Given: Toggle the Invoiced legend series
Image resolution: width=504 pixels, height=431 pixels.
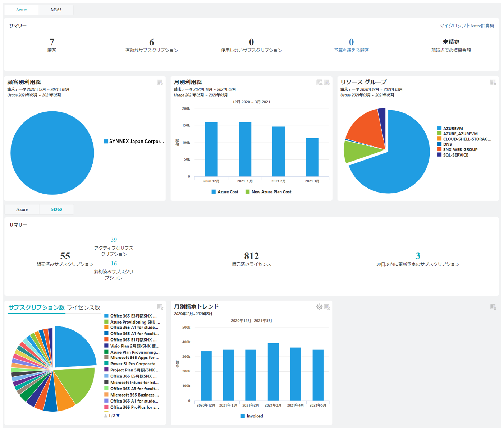Looking at the screenshot, I should pyautogui.click(x=252, y=416).
